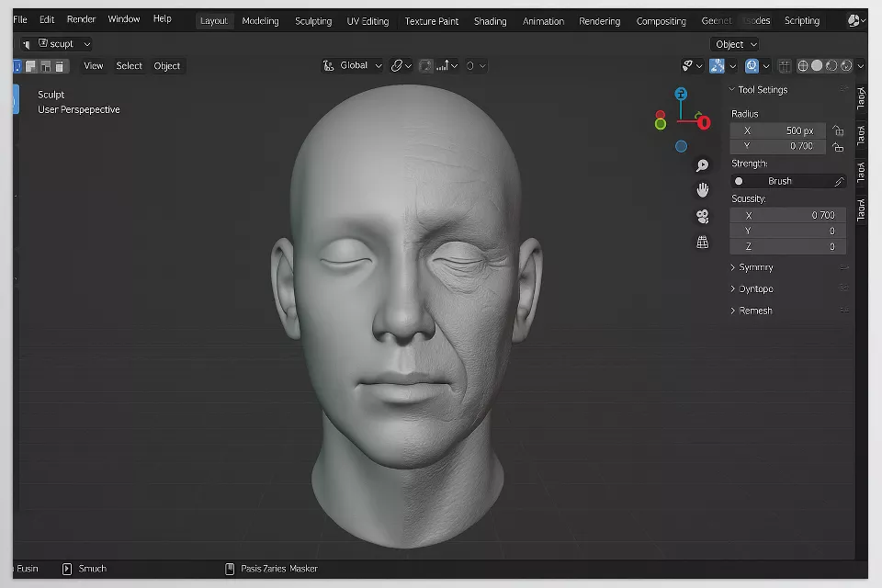Image resolution: width=882 pixels, height=588 pixels.
Task: Open snapping options dropdown arrow
Action: [x=454, y=66]
